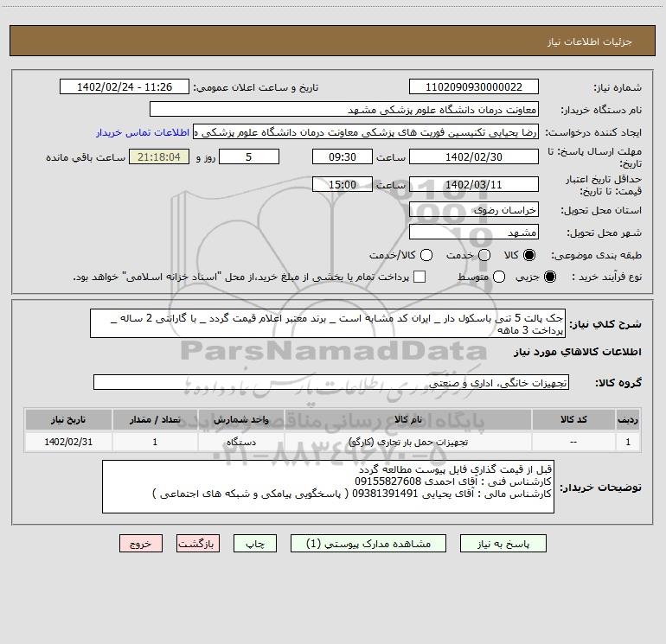
Task: Open مشاهده مدارک پیوستی (1) button
Action: (368, 544)
